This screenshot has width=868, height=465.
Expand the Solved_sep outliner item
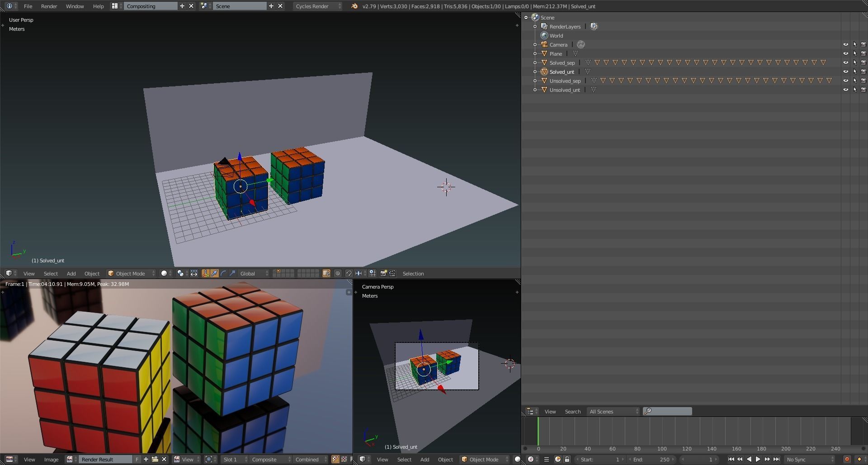[535, 63]
